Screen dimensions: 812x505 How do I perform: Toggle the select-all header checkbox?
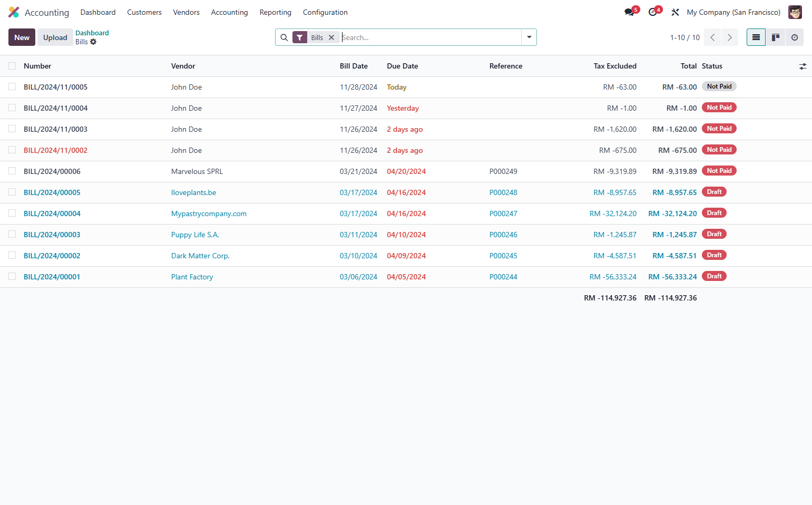(12, 66)
